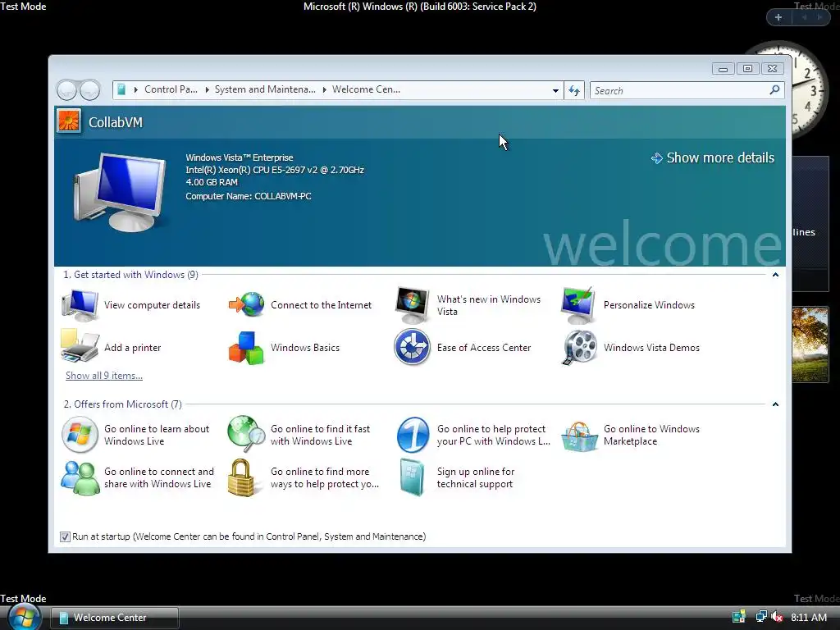Click the System and Maintena... breadcrumb item
840x630 pixels.
pos(265,89)
